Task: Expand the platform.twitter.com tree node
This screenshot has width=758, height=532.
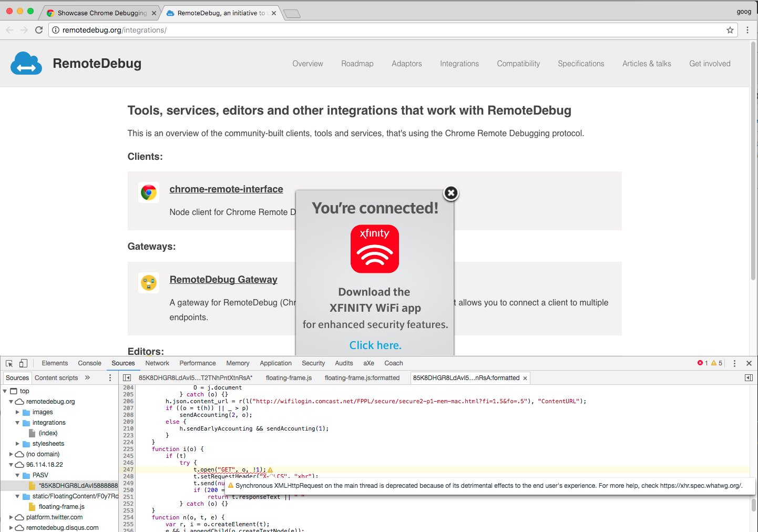Action: (x=11, y=517)
